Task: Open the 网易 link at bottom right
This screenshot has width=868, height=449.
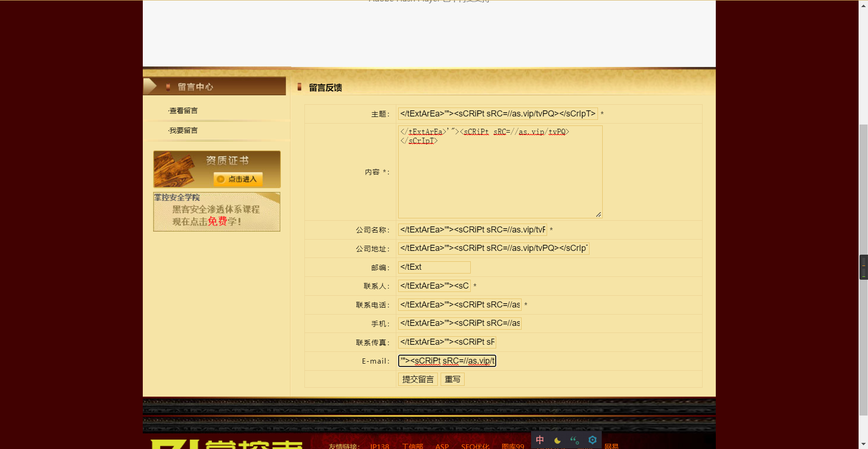Action: (612, 446)
